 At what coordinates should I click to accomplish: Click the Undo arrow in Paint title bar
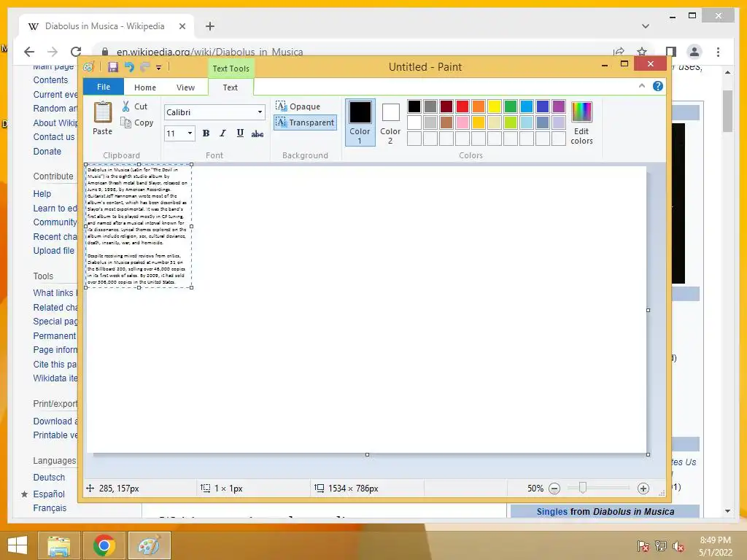pos(129,67)
